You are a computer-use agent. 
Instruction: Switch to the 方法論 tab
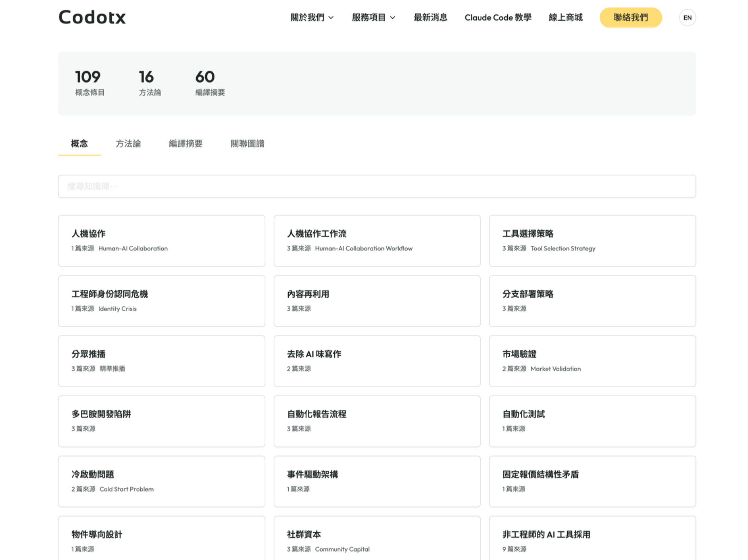[128, 144]
